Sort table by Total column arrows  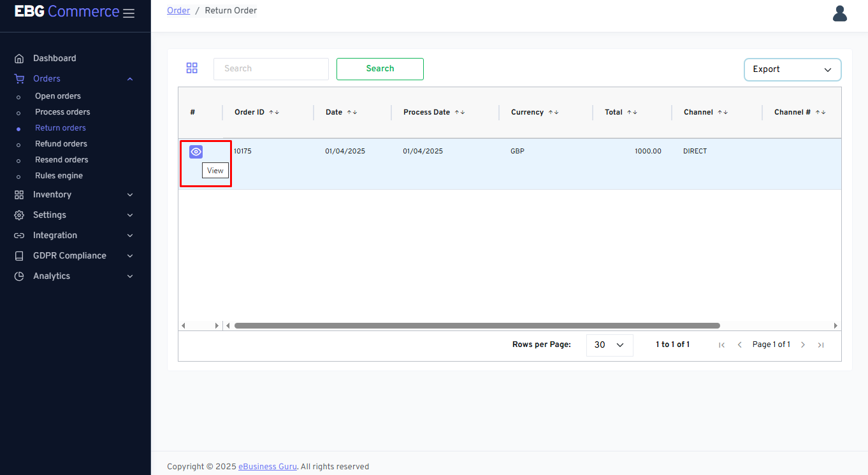632,112
